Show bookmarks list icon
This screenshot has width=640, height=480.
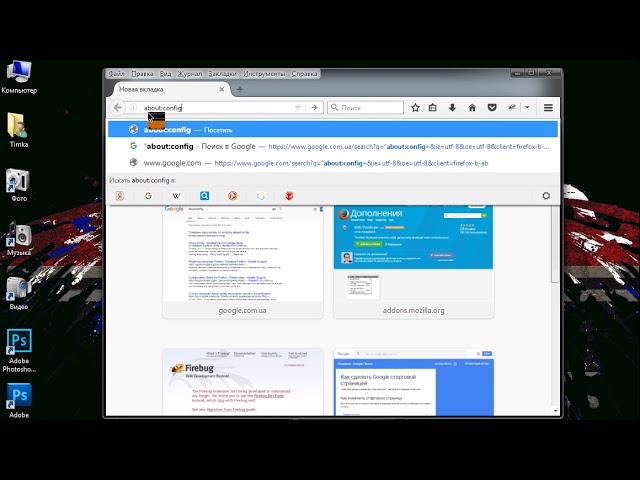click(x=433, y=107)
